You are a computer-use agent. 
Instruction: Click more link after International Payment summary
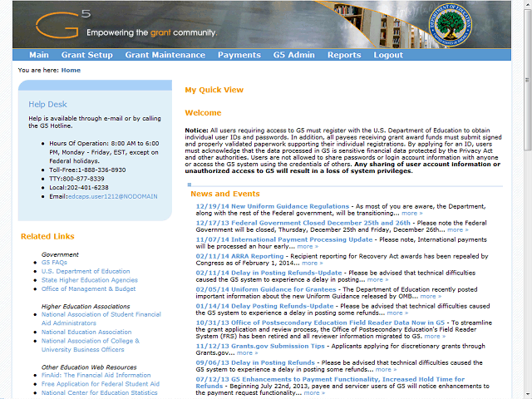click(308, 246)
